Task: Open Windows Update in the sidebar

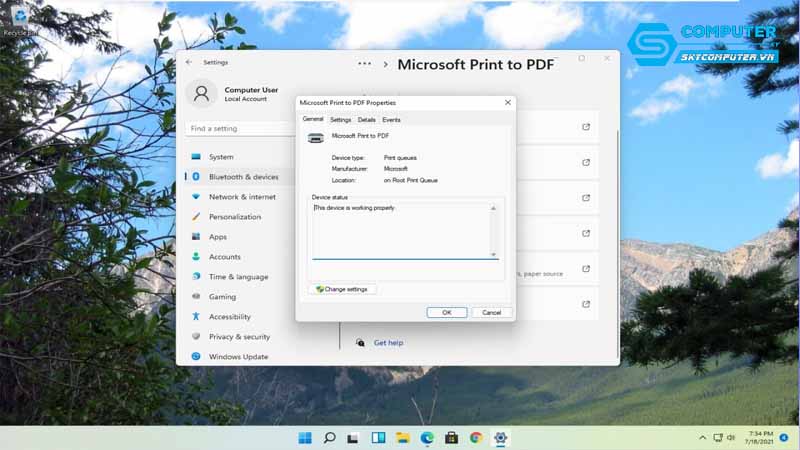Action: pos(238,357)
